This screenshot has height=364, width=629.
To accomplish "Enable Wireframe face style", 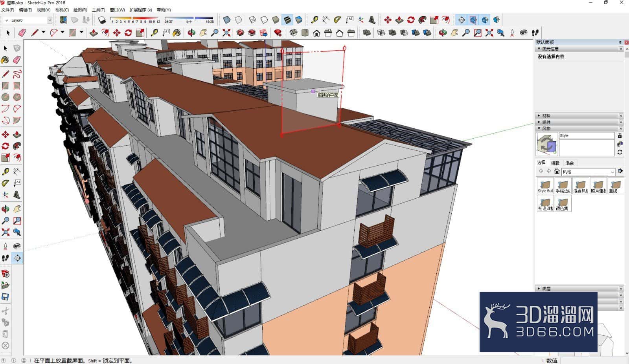I will tap(253, 20).
